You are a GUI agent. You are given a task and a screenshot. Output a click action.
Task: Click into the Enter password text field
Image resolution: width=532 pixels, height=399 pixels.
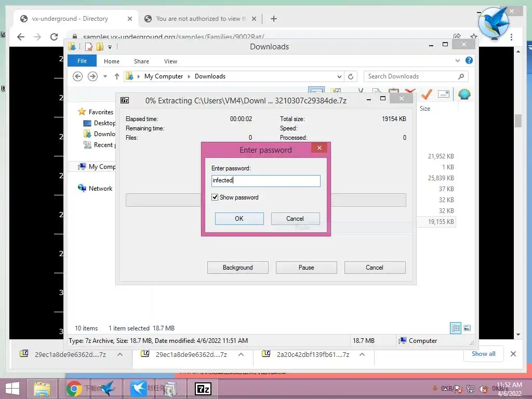(265, 181)
